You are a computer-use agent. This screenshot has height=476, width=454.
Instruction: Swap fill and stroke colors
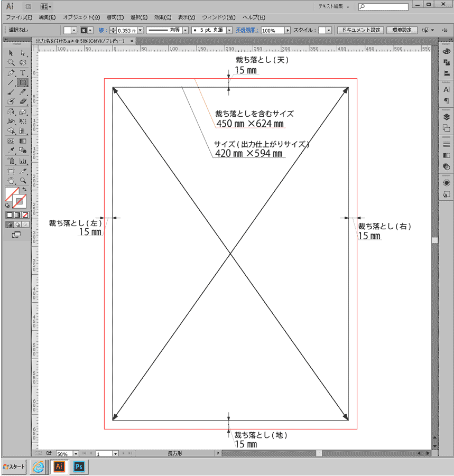(24, 189)
